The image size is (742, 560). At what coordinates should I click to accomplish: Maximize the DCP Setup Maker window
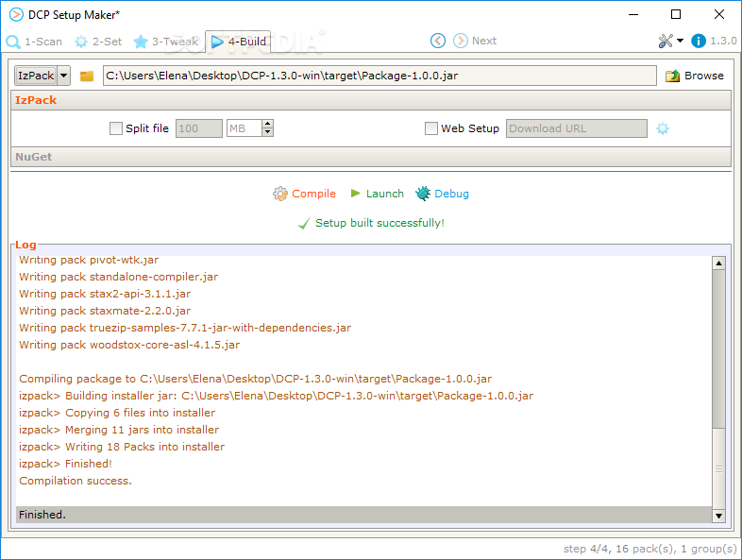(x=676, y=15)
